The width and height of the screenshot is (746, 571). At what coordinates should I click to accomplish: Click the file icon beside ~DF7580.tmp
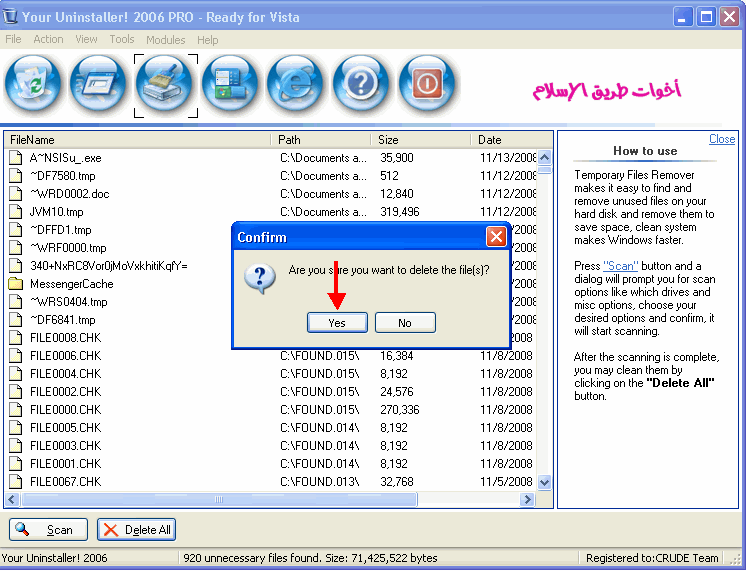click(x=16, y=176)
